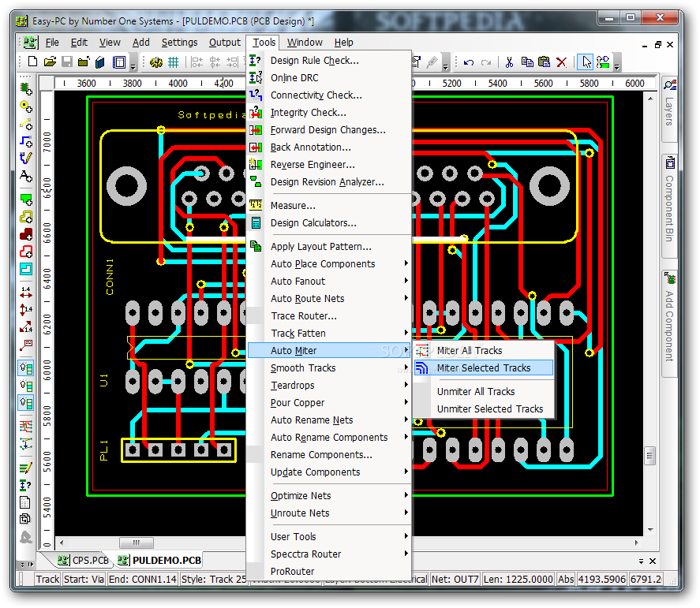This screenshot has width=700, height=608.
Task: Click the vertical scrollbar thumb
Action: tap(649, 456)
